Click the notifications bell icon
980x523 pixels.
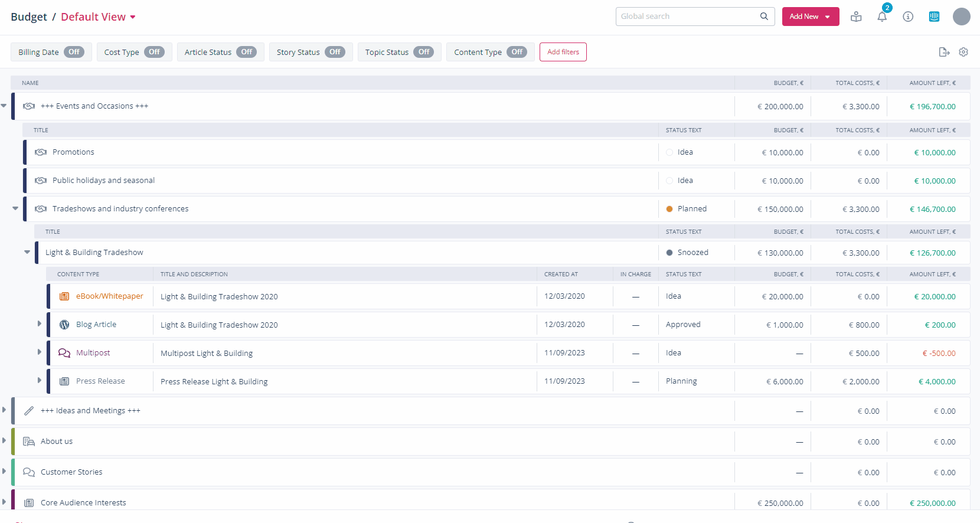coord(882,17)
